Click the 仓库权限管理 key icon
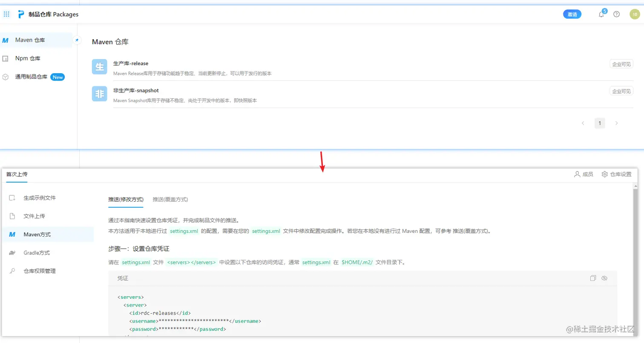Viewport: 644px width, 343px height. coord(12,271)
